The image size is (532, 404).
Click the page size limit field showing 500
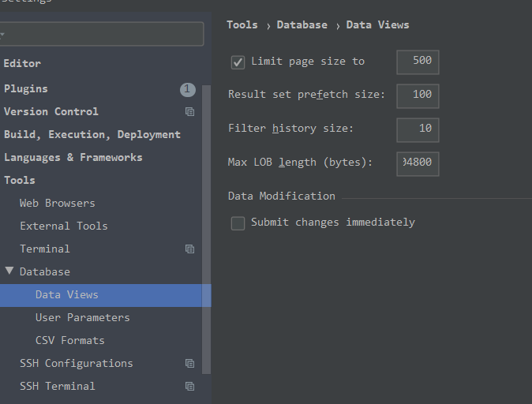tap(418, 62)
